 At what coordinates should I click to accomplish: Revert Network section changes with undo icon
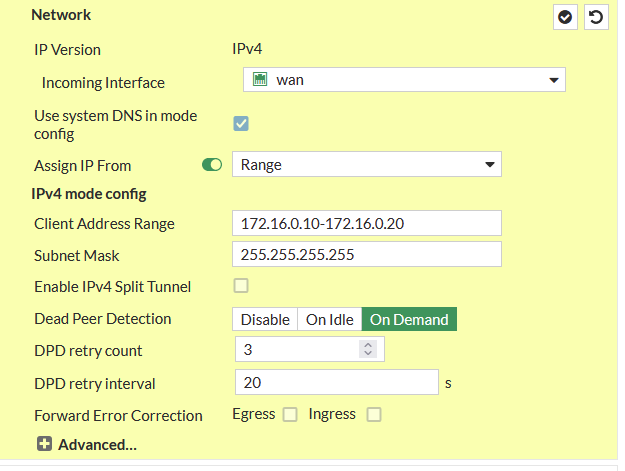pyautogui.click(x=596, y=17)
